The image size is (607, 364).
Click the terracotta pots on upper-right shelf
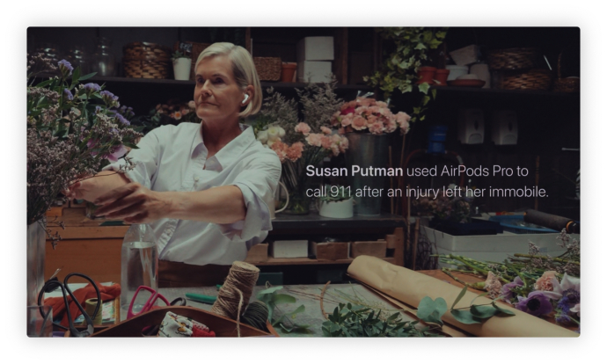point(434,75)
